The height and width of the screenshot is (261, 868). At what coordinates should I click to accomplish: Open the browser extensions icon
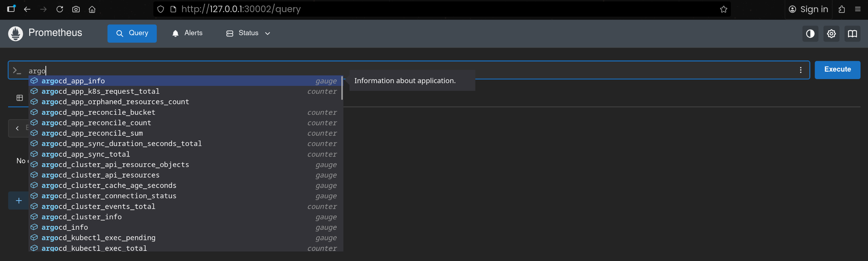842,9
